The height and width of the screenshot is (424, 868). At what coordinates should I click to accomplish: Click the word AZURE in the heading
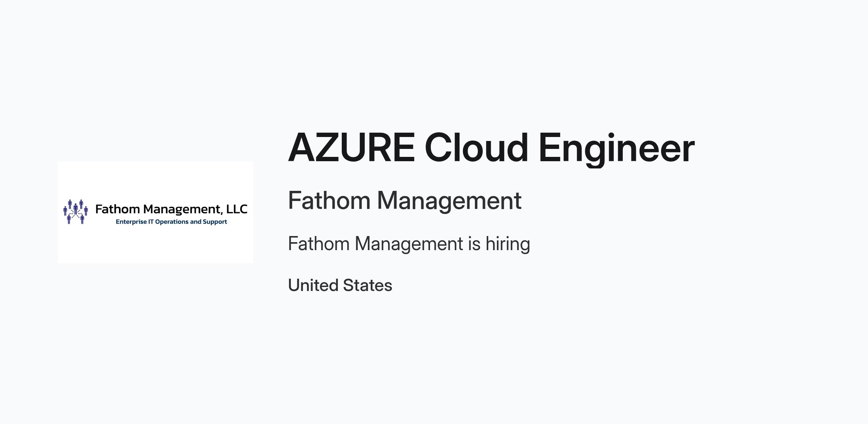pyautogui.click(x=352, y=148)
